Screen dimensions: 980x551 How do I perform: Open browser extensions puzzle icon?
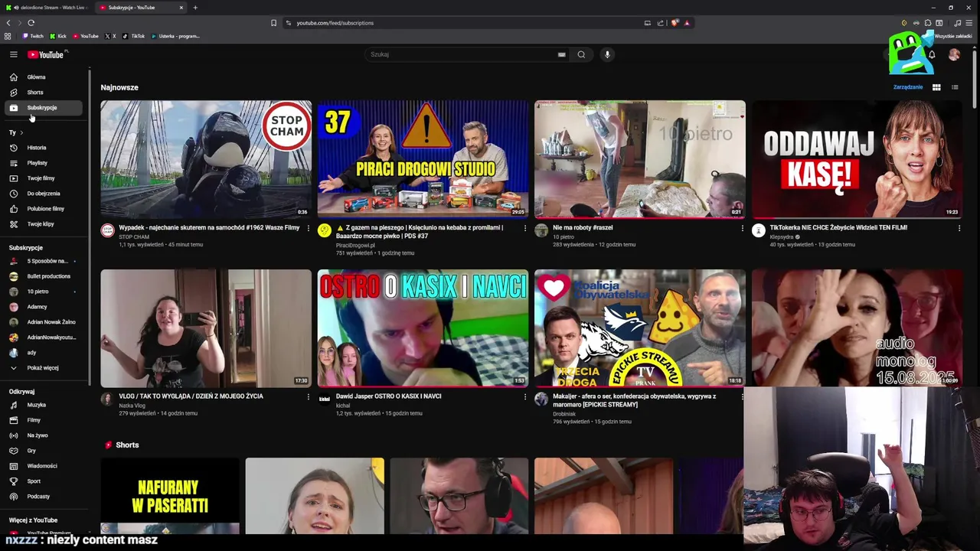928,23
